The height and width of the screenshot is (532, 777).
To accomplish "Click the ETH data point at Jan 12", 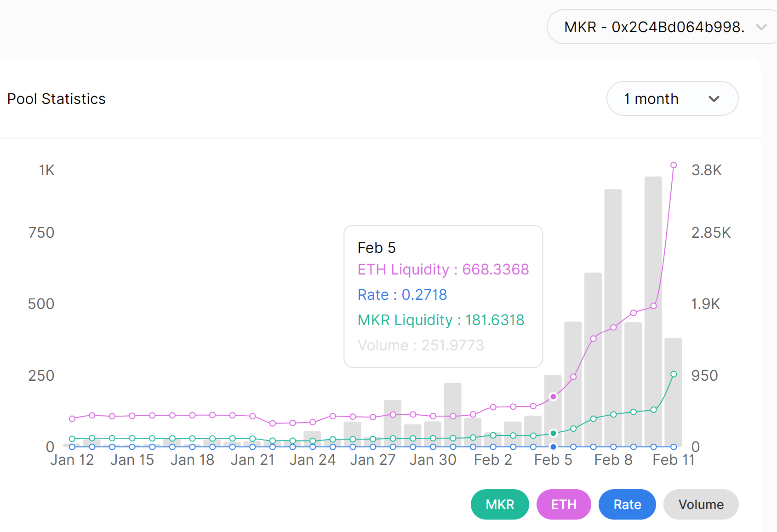I will coord(72,418).
